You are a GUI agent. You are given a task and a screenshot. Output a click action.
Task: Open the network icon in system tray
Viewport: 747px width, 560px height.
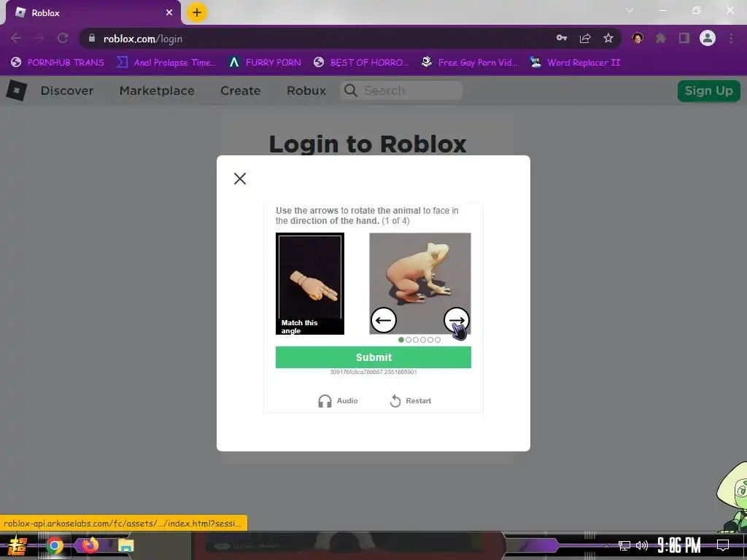[x=624, y=545]
